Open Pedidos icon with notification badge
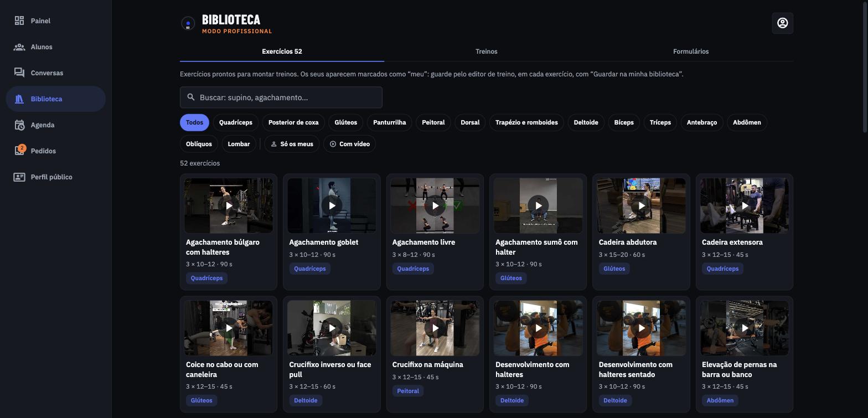This screenshot has height=418, width=868. coord(19,151)
